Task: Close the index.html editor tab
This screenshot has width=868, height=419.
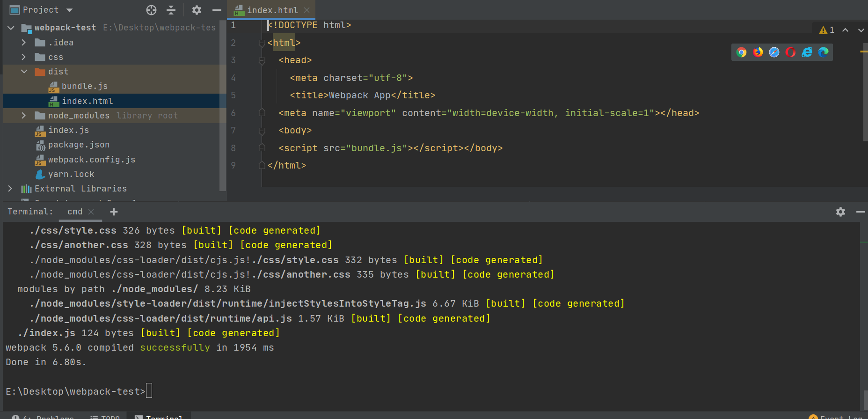Action: point(306,10)
